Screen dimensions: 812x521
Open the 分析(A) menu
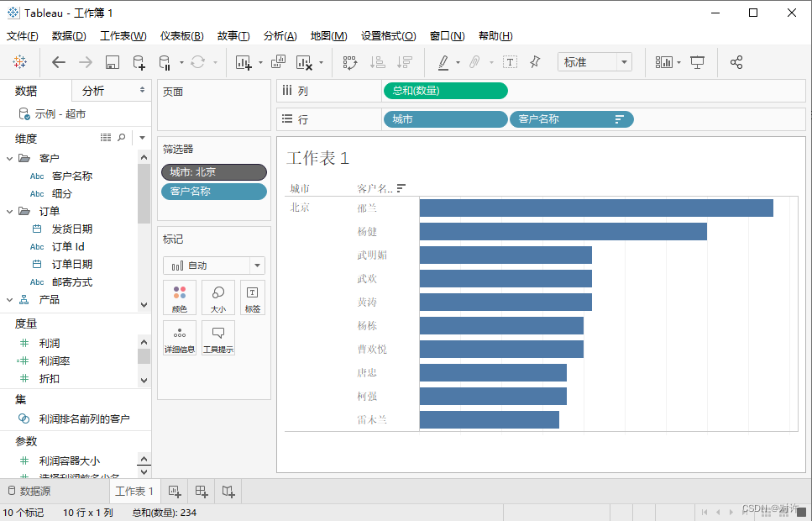tap(280, 36)
